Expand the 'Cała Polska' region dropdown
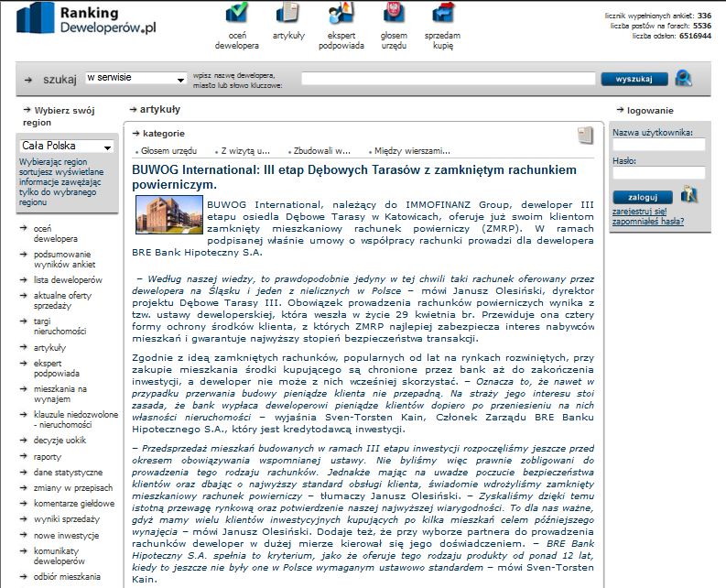This screenshot has width=726, height=588. tap(67, 146)
